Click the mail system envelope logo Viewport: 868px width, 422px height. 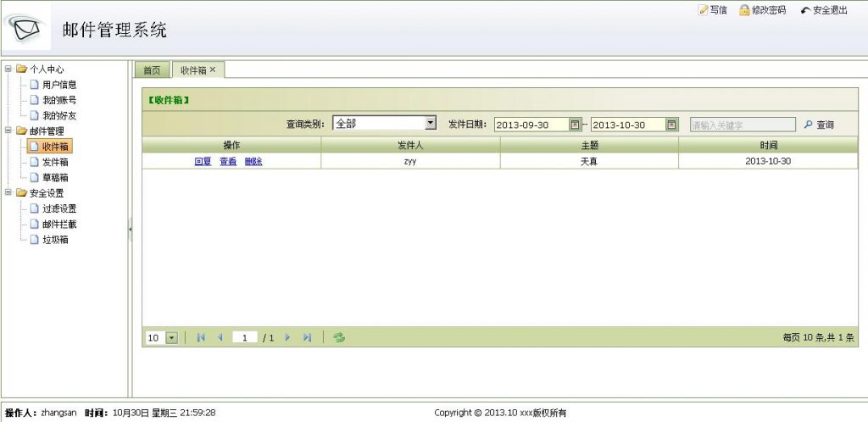[x=26, y=28]
